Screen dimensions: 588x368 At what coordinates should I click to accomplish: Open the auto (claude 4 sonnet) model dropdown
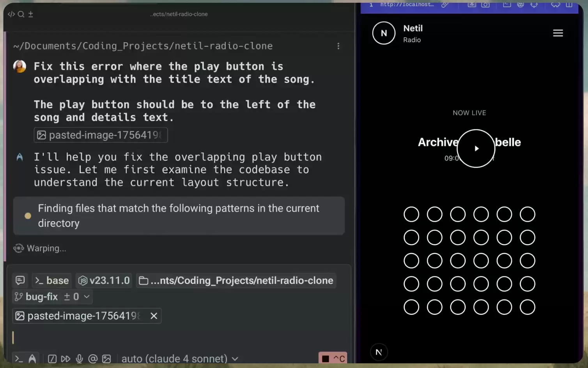(180, 359)
